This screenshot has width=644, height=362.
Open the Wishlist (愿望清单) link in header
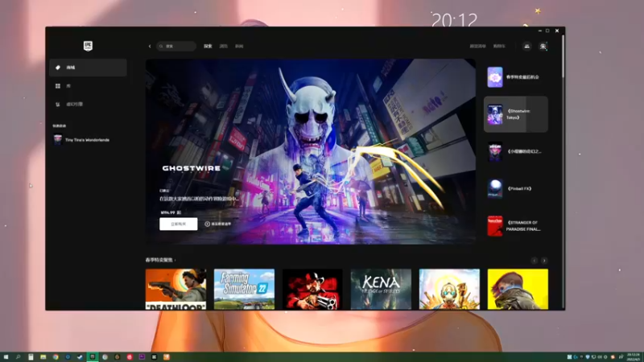[477, 47]
